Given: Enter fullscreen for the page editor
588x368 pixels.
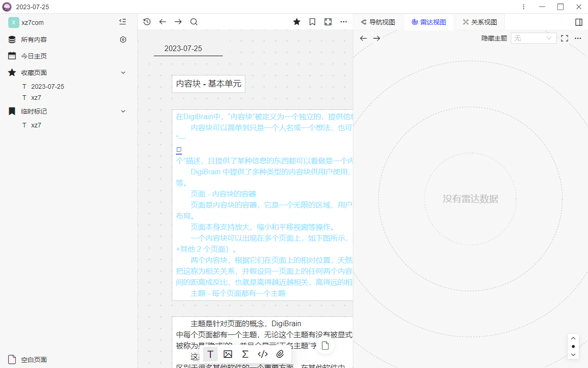Looking at the screenshot, I should (328, 22).
